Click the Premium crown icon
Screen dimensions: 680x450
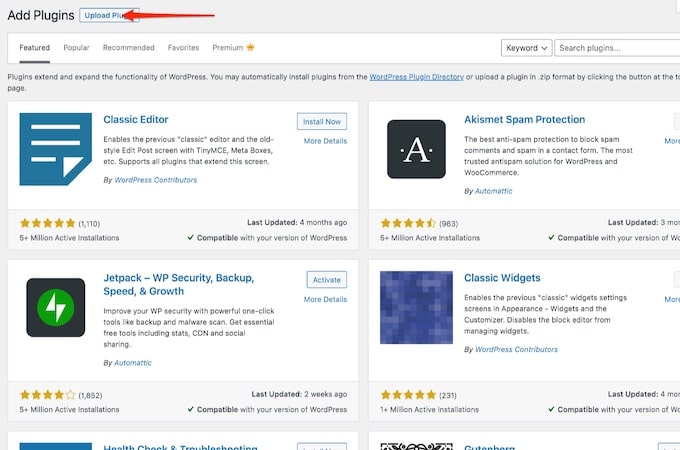[x=250, y=47]
